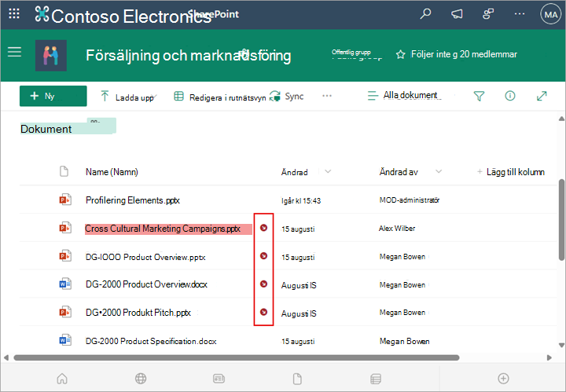Click the Igår kl 15:43 date cell
566x392 pixels.
click(301, 201)
